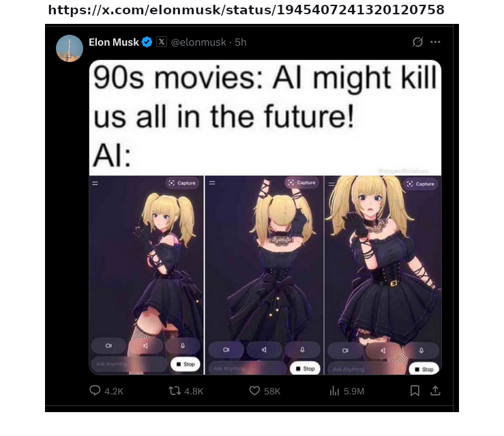
Task: View analytics via the 5.9M bar chart icon
Action: pyautogui.click(x=334, y=391)
